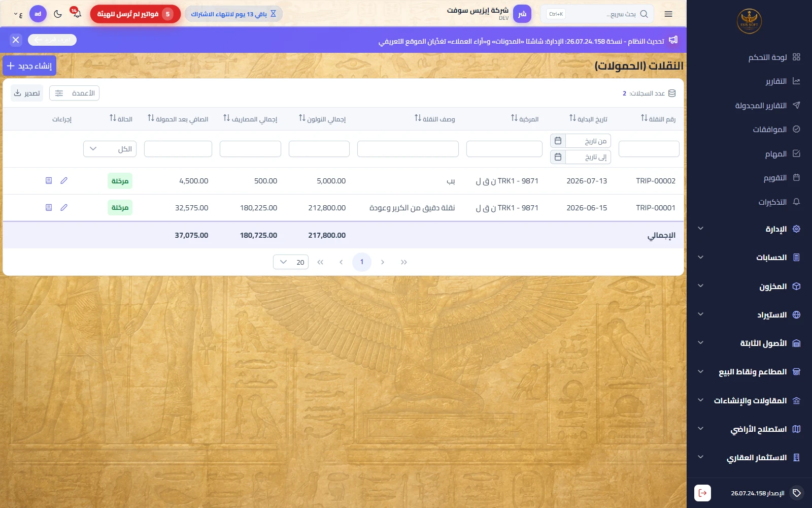Click the 'من تاريخ' date filter field

click(x=588, y=141)
